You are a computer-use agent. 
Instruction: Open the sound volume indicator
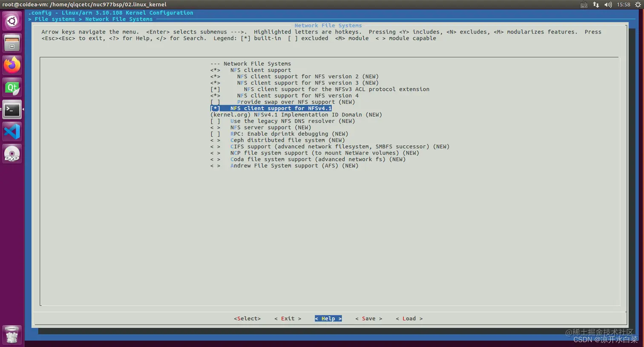(608, 5)
